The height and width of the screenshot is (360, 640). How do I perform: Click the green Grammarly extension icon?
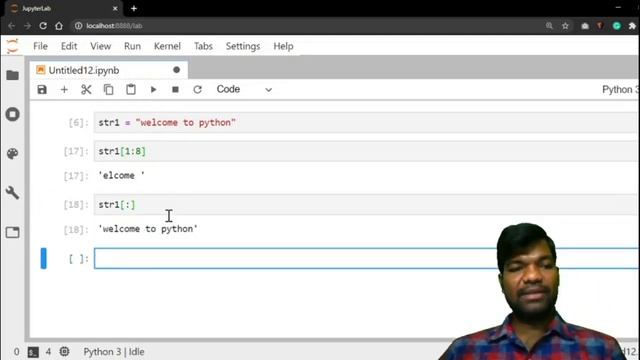[617, 26]
